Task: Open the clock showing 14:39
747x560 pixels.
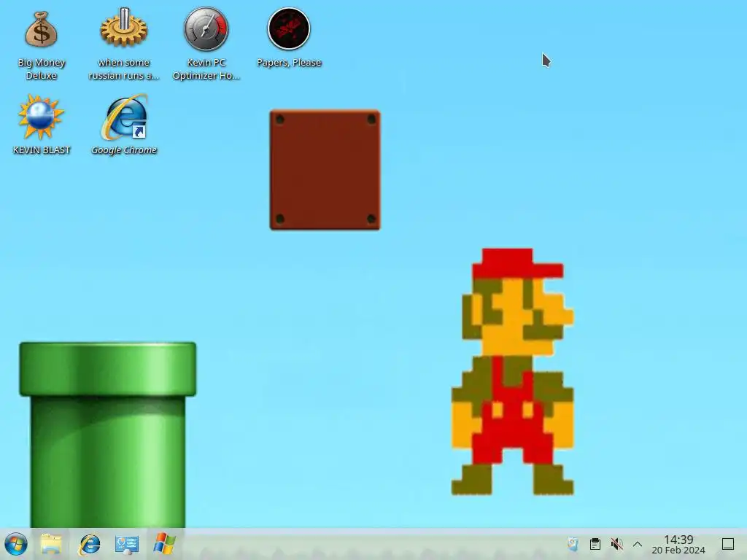Action: (x=678, y=544)
